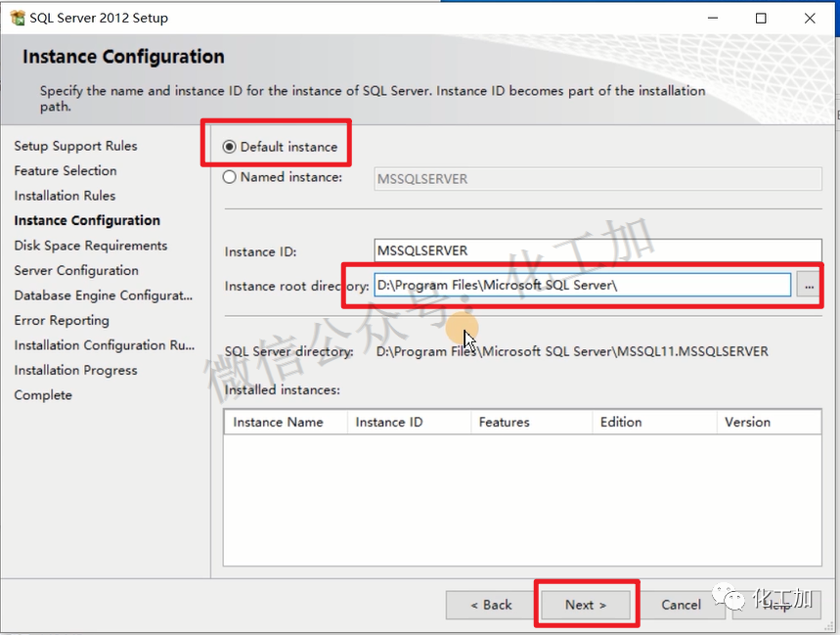Open the browse (...) button for root directory
Viewport: 840px width, 635px height.
tap(809, 285)
